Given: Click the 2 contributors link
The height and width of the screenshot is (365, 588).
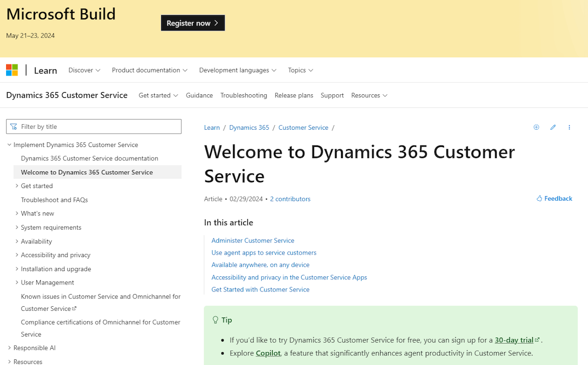Looking at the screenshot, I should click(290, 199).
